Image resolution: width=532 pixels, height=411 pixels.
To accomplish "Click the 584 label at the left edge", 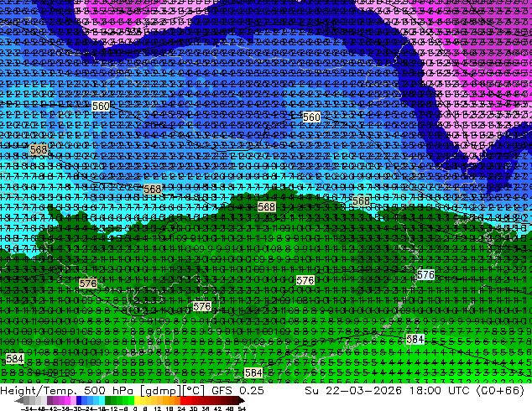I will pyautogui.click(x=15, y=358).
